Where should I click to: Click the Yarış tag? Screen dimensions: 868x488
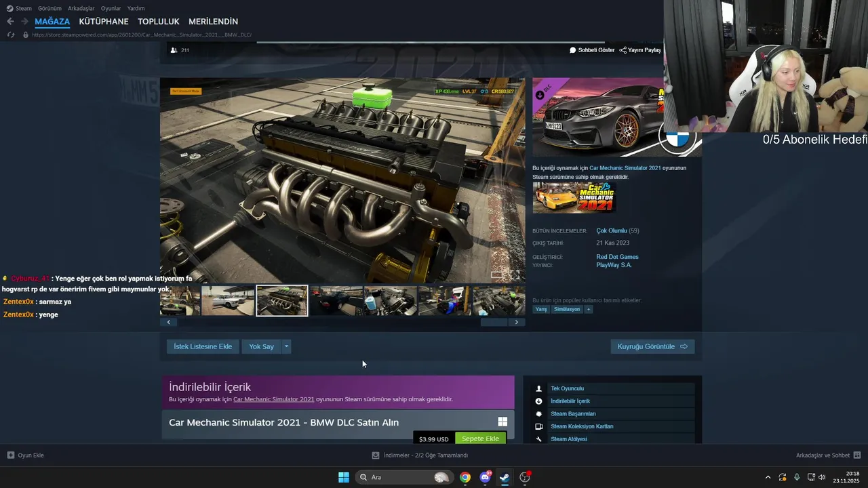click(541, 309)
